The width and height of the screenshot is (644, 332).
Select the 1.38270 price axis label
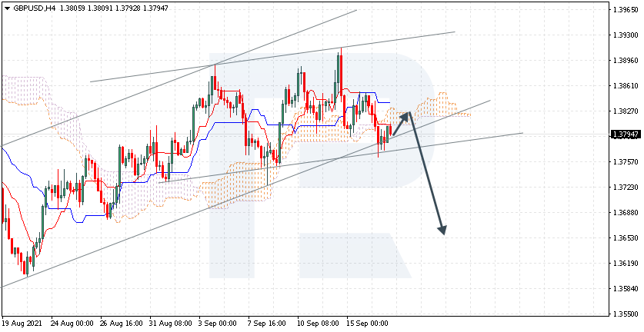coord(624,111)
